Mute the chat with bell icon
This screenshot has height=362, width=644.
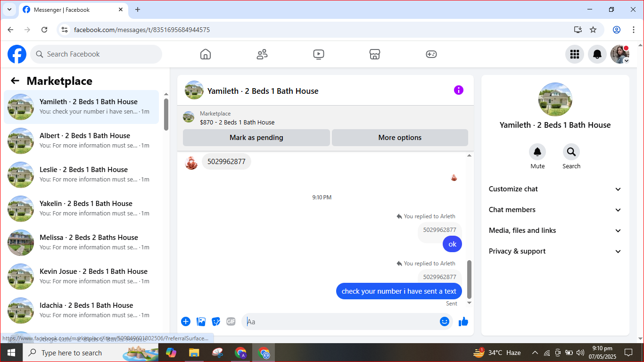coord(537,152)
